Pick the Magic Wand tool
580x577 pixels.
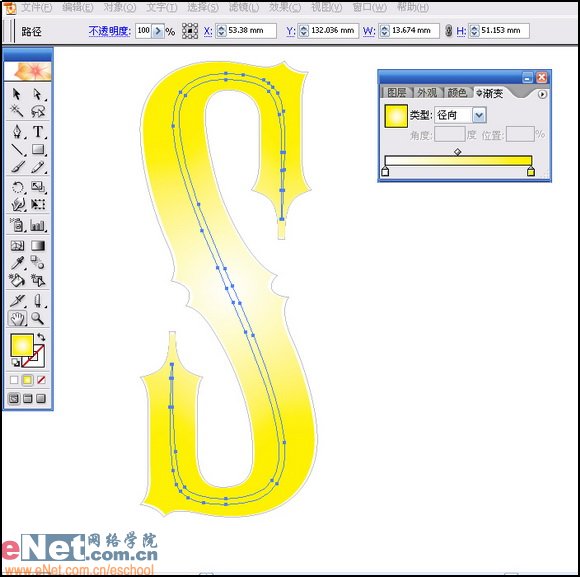pyautogui.click(x=17, y=111)
